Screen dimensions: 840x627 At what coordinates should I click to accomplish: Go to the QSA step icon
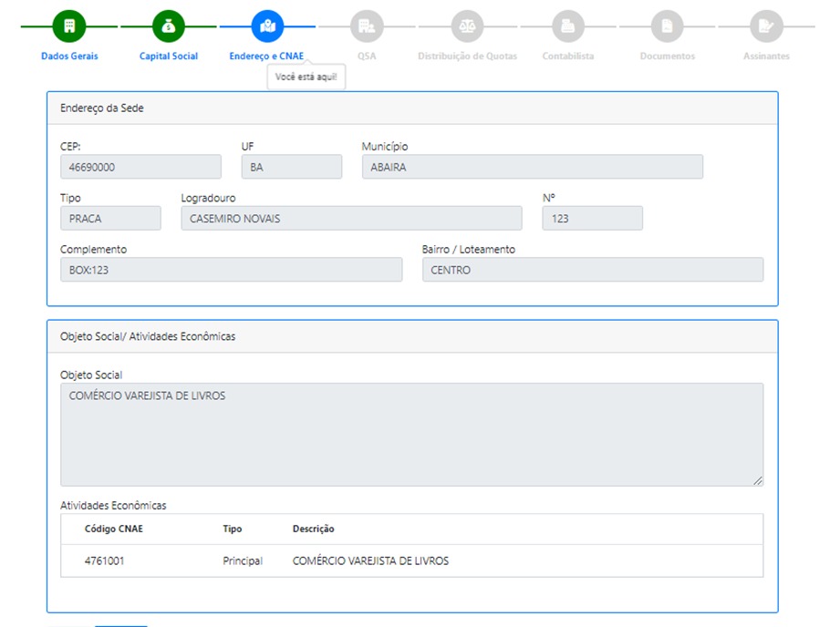coord(367,26)
